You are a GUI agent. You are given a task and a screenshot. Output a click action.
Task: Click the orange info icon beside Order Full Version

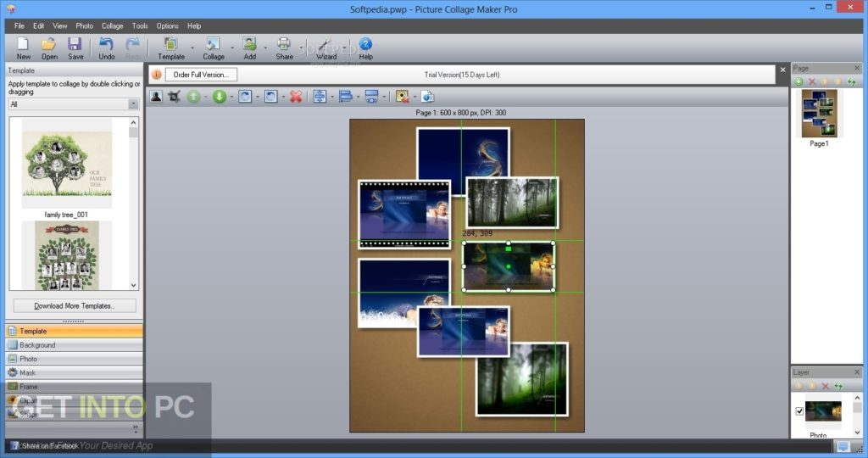157,75
